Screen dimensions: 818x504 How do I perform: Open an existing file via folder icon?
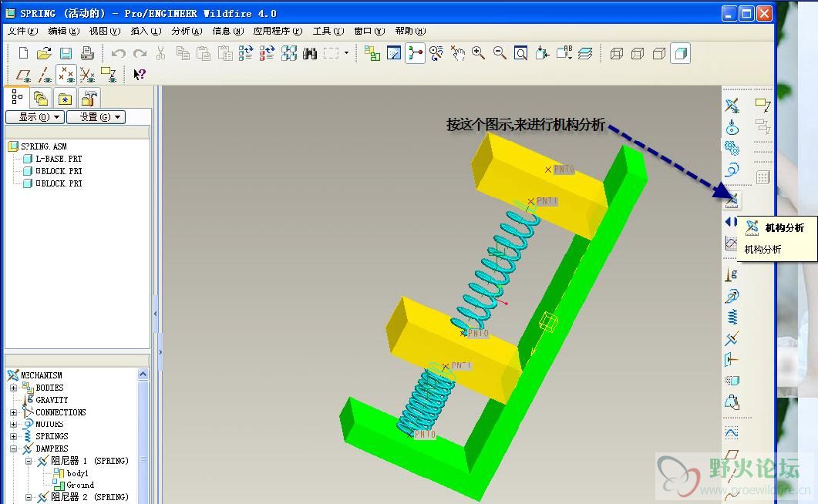pyautogui.click(x=45, y=53)
